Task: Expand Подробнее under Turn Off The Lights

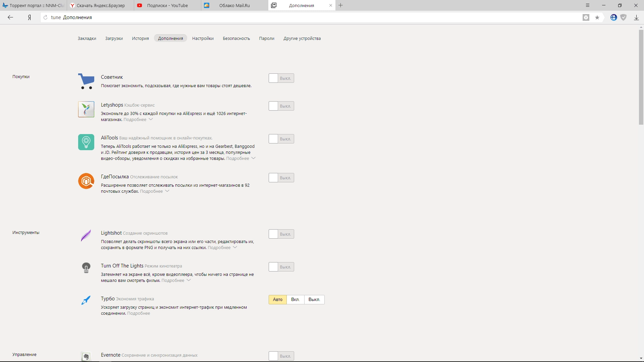Action: [176, 281]
